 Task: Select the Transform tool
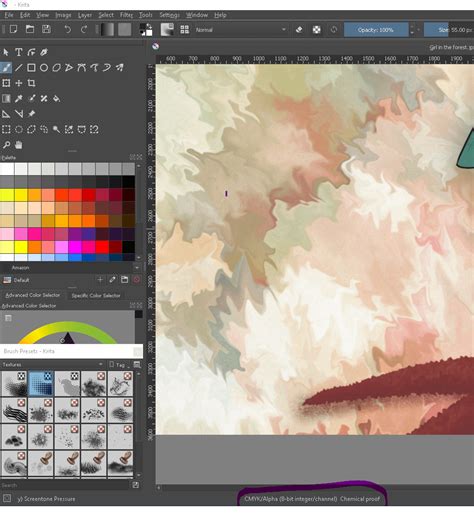tap(6, 83)
